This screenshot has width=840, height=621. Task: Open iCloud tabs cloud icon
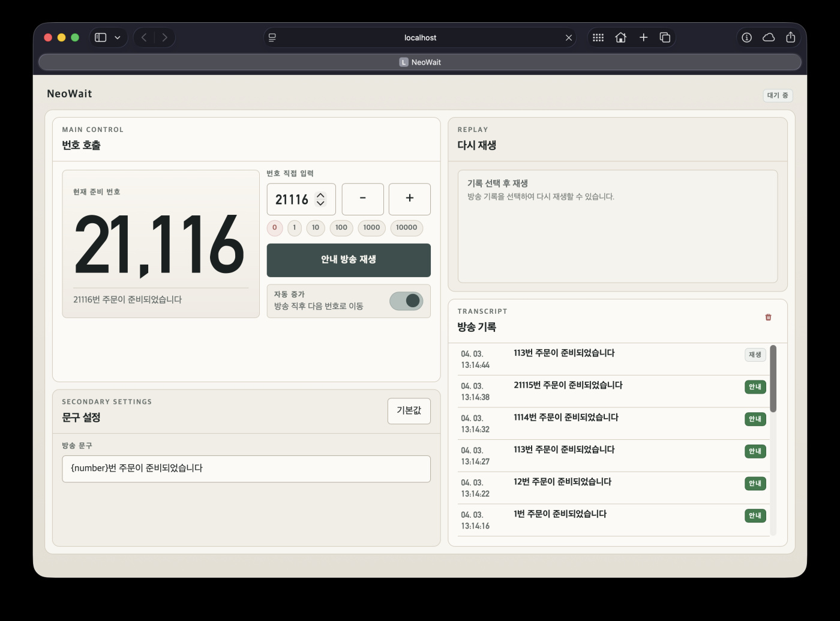[x=769, y=37]
